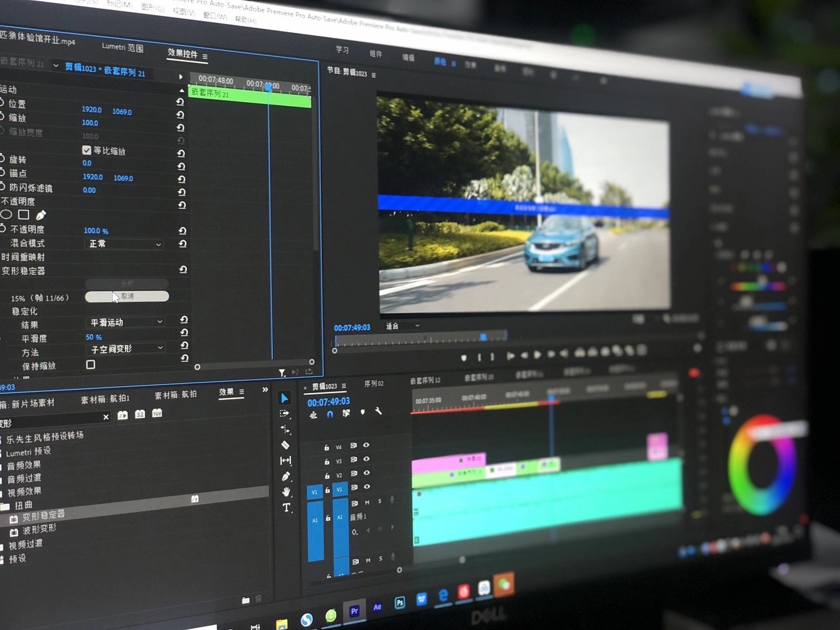The image size is (840, 630).
Task: Solo audio track A1
Action: point(380,501)
